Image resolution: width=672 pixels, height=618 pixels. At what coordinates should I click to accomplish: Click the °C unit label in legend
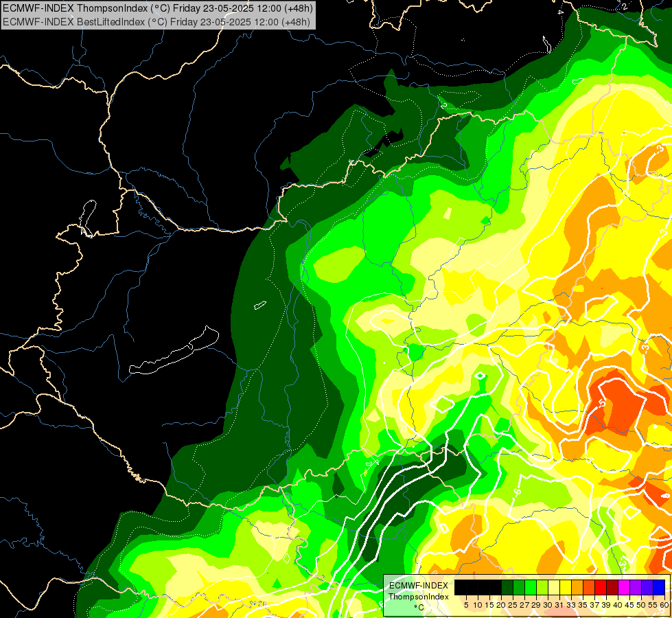point(419,608)
